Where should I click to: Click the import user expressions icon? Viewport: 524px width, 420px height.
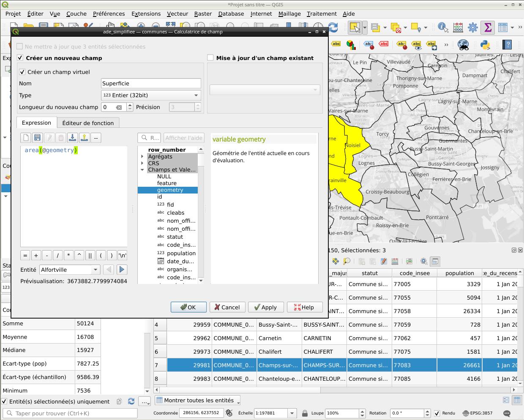pos(72,138)
